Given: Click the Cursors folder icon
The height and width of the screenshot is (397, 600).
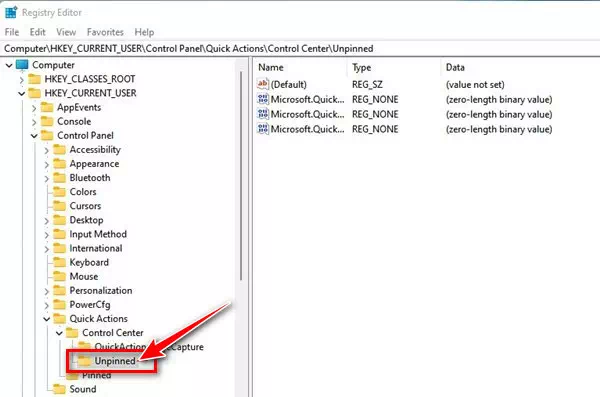Looking at the screenshot, I should [59, 206].
